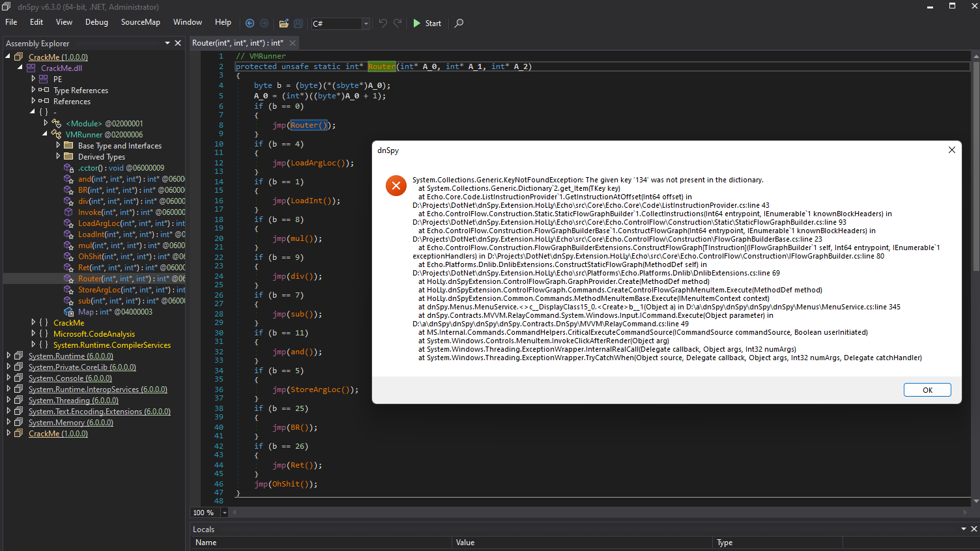Expand the Base Type and Interfaces node
The image size is (980, 551).
(x=59, y=145)
